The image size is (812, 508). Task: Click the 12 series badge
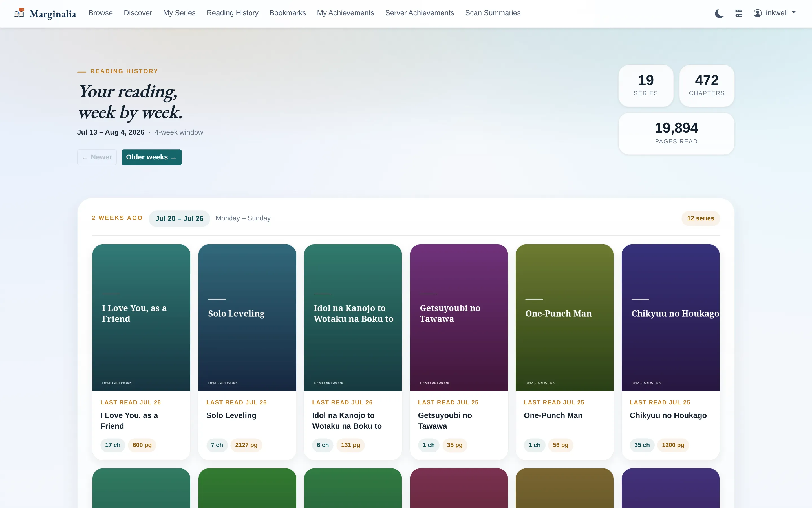[x=701, y=218]
